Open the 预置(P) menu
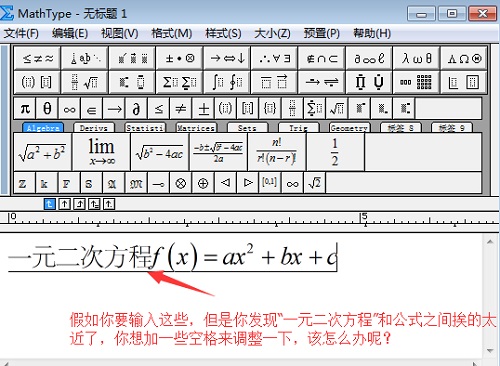Viewport: 500px width, 366px height. tap(322, 33)
